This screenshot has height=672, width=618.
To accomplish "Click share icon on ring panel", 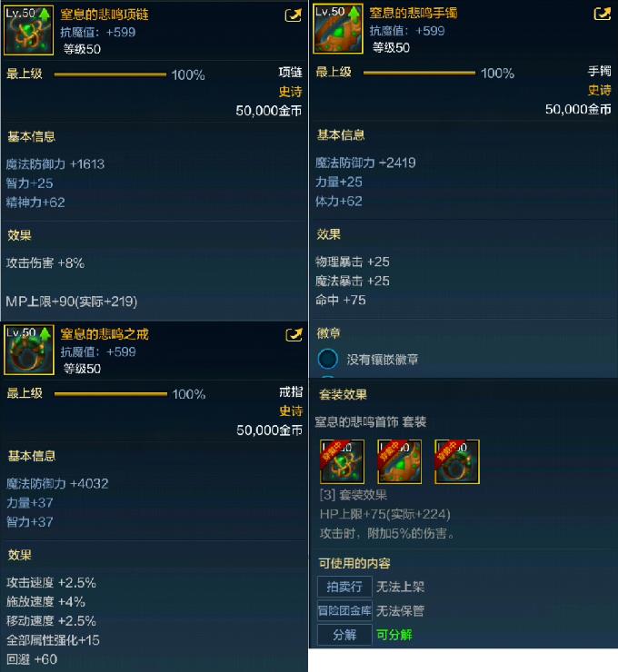I will [294, 335].
